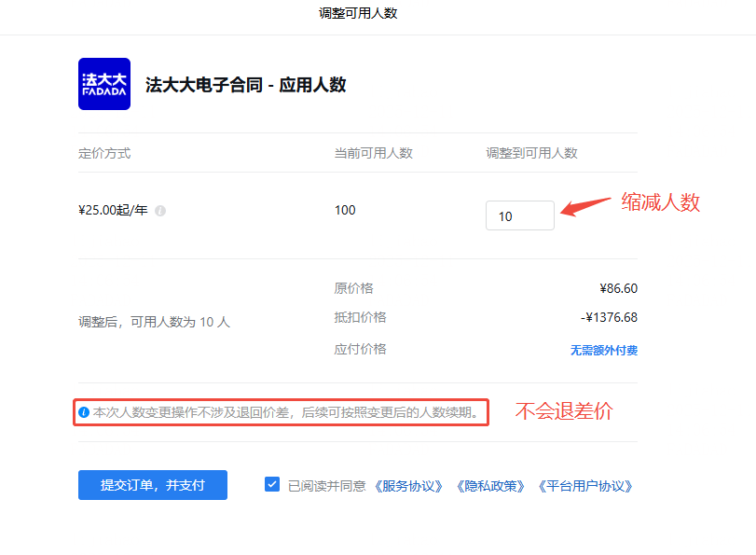
Task: Click the text 调整后，可用人数为 10 人
Action: 155,322
